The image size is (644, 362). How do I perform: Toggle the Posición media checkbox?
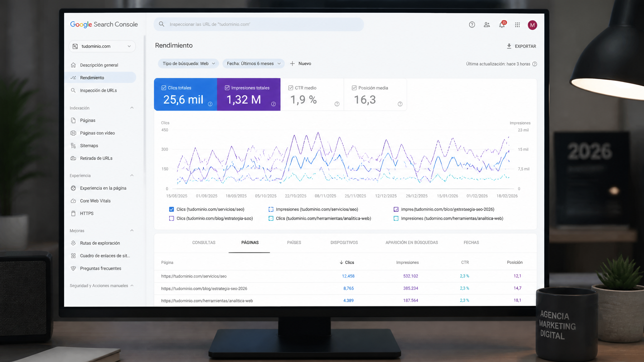[354, 88]
